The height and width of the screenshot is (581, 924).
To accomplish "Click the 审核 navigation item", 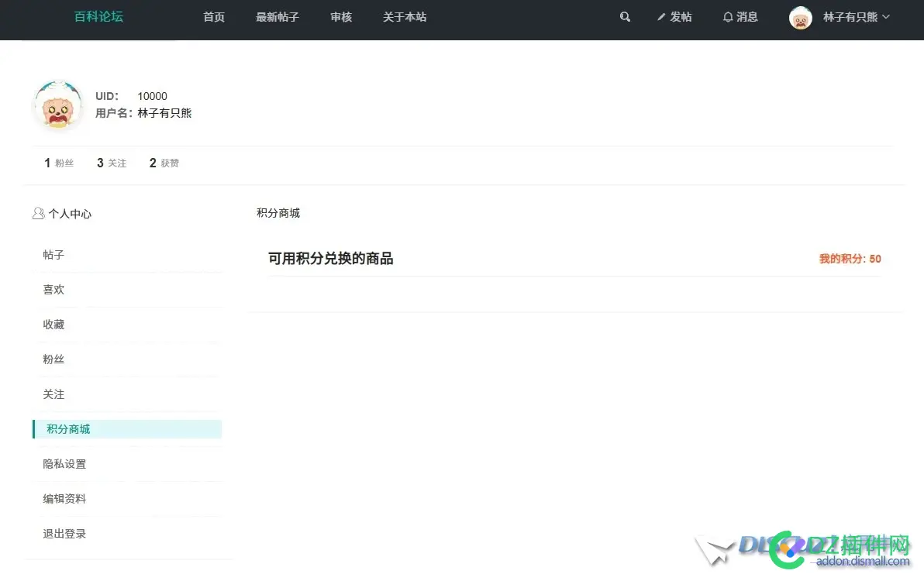I will click(341, 16).
